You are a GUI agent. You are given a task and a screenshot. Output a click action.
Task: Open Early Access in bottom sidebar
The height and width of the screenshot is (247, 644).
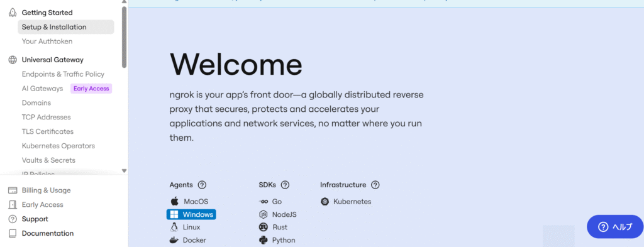click(x=43, y=205)
